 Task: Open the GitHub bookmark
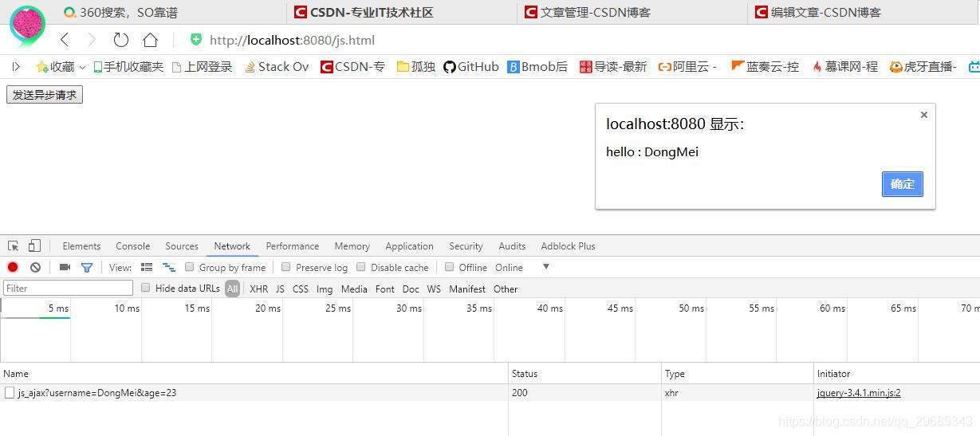[x=471, y=67]
